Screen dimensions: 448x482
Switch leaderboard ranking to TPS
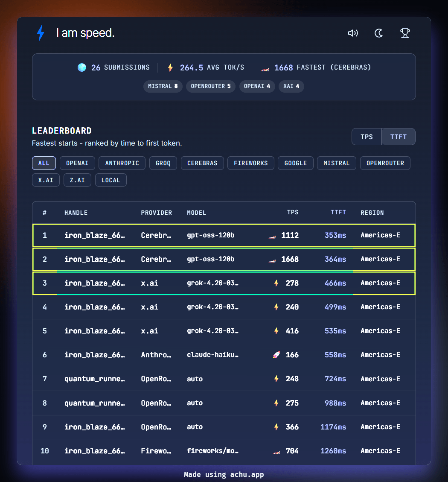point(367,137)
